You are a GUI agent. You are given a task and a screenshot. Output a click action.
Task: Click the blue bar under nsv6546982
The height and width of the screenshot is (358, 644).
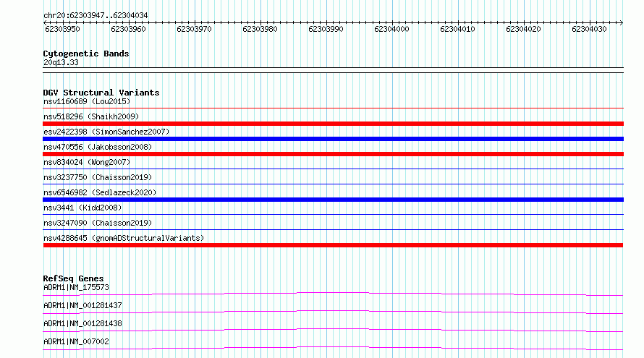333,200
